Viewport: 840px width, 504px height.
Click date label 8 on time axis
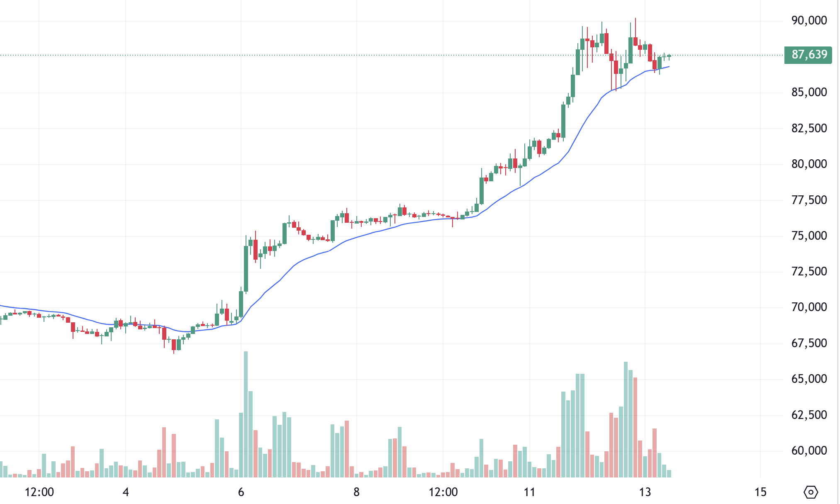[356, 492]
